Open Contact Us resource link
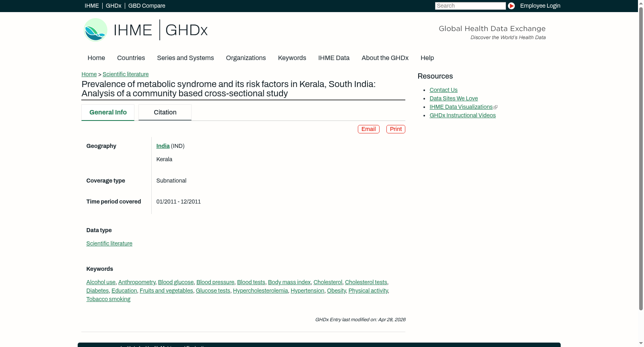The width and height of the screenshot is (644, 347). tap(444, 90)
